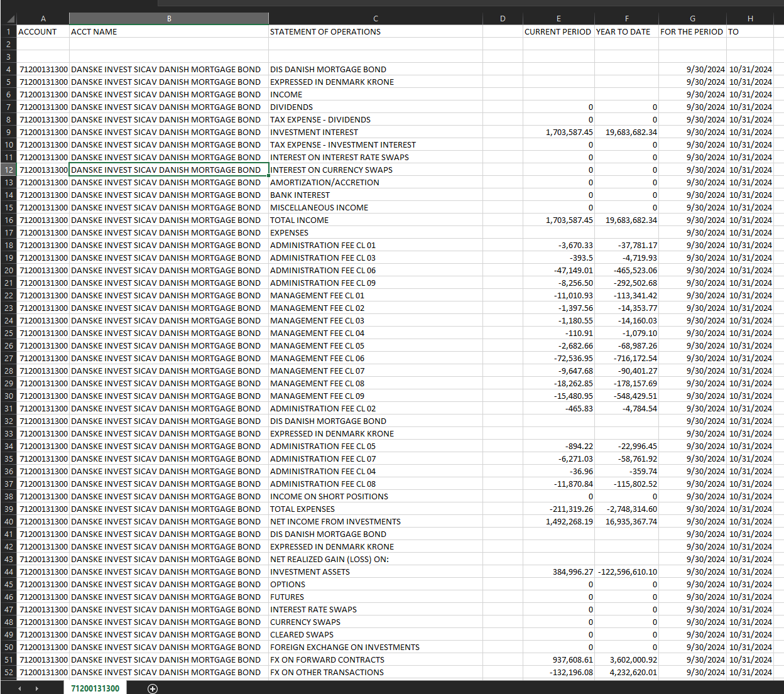
Task: Select column header E labeled CURRENT PERIOD
Action: coord(558,18)
